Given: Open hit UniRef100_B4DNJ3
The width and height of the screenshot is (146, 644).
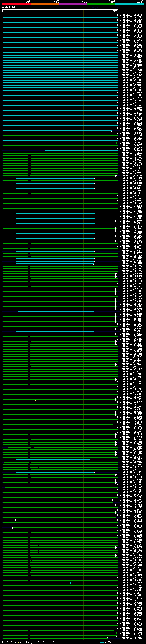Looking at the screenshot, I should [x=131, y=170].
